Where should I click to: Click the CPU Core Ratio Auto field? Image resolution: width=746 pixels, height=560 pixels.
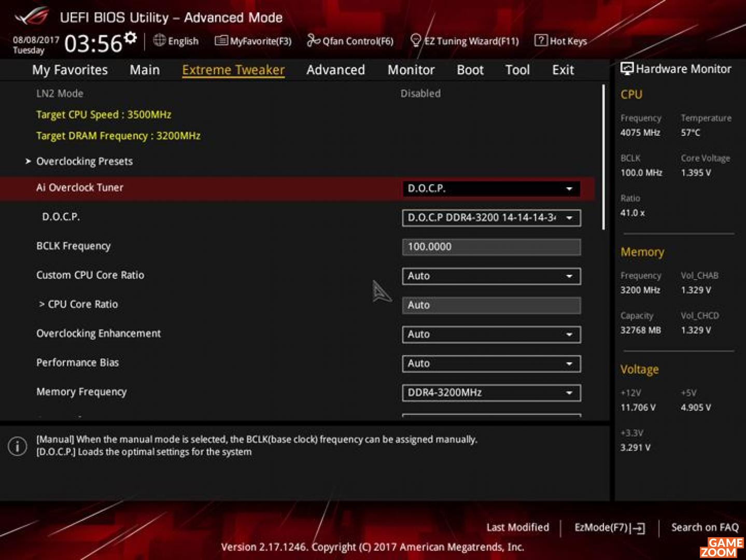click(491, 305)
